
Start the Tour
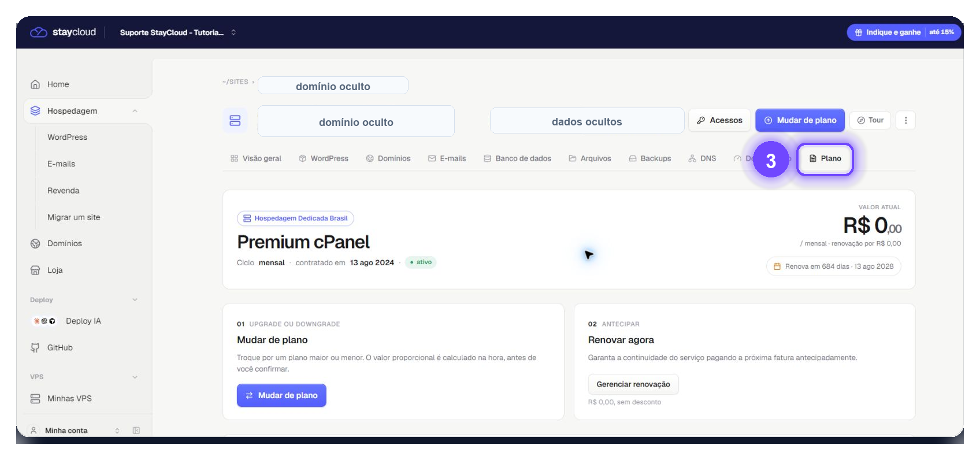coord(870,120)
